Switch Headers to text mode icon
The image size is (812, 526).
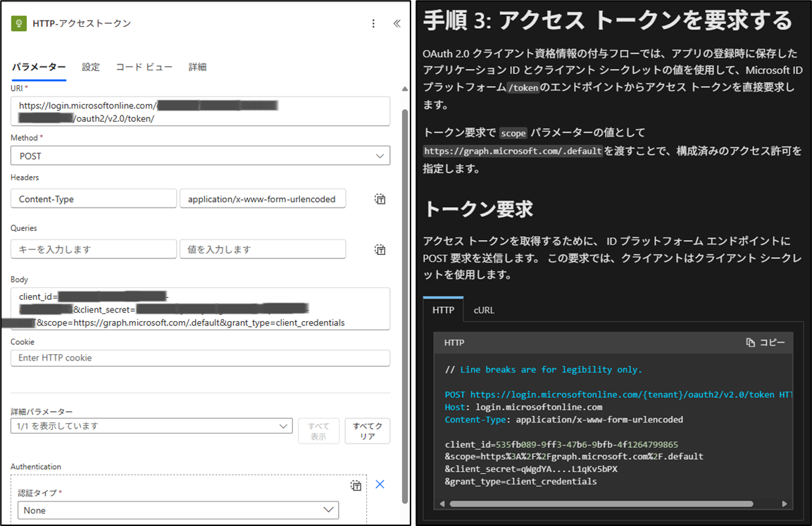pyautogui.click(x=380, y=199)
